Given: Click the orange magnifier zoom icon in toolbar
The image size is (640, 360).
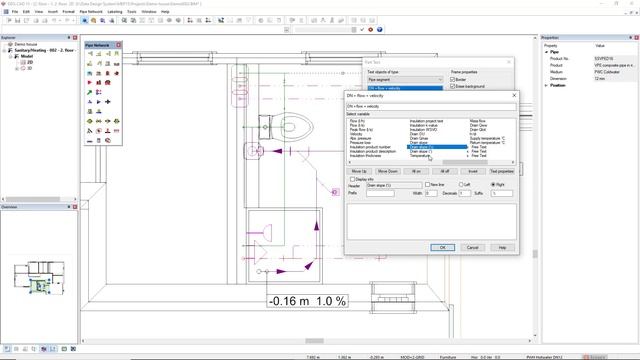Looking at the screenshot, I should coord(93,20).
